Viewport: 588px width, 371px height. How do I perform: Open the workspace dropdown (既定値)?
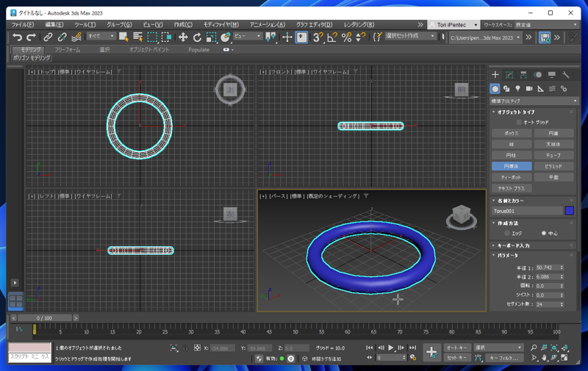tap(546, 25)
